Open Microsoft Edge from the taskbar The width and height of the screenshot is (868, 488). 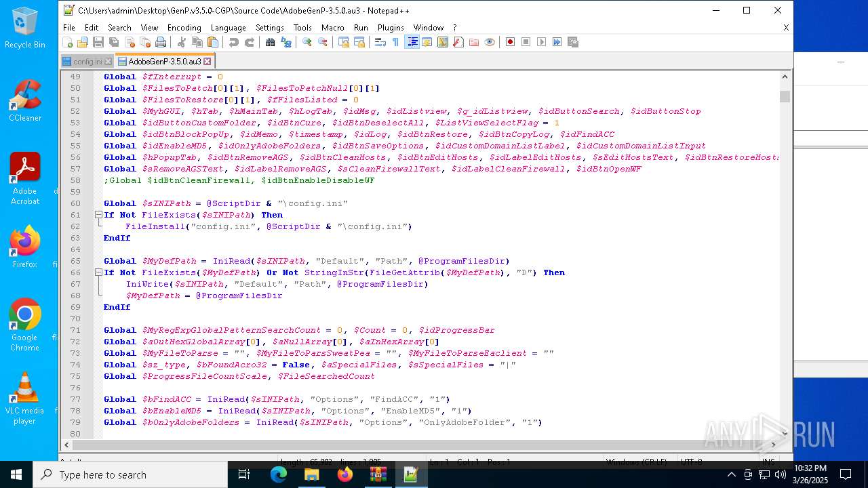(x=279, y=474)
